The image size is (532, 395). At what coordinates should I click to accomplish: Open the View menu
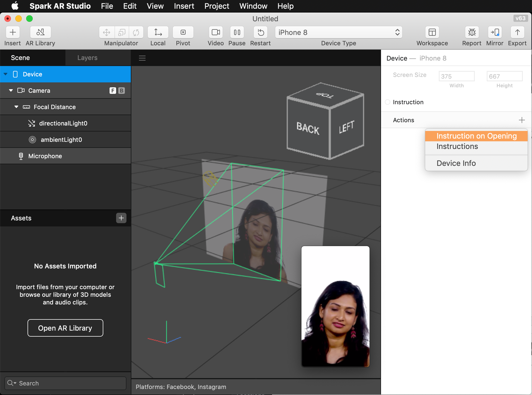(155, 6)
